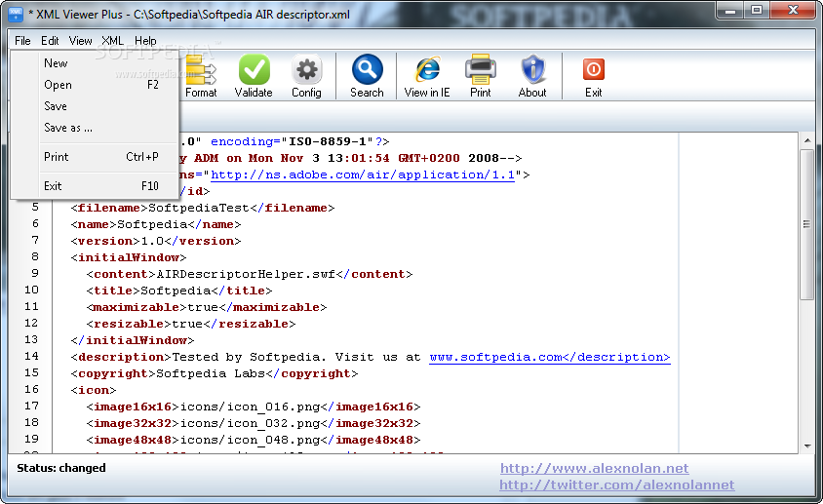Click the vertical scrollbar down arrow
823x504 pixels.
coord(807,446)
